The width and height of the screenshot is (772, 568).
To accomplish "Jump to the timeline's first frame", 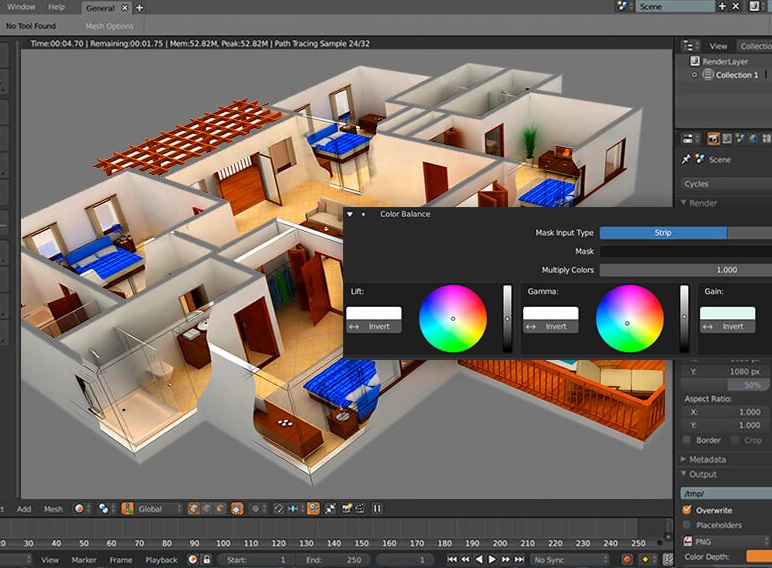I will [452, 559].
